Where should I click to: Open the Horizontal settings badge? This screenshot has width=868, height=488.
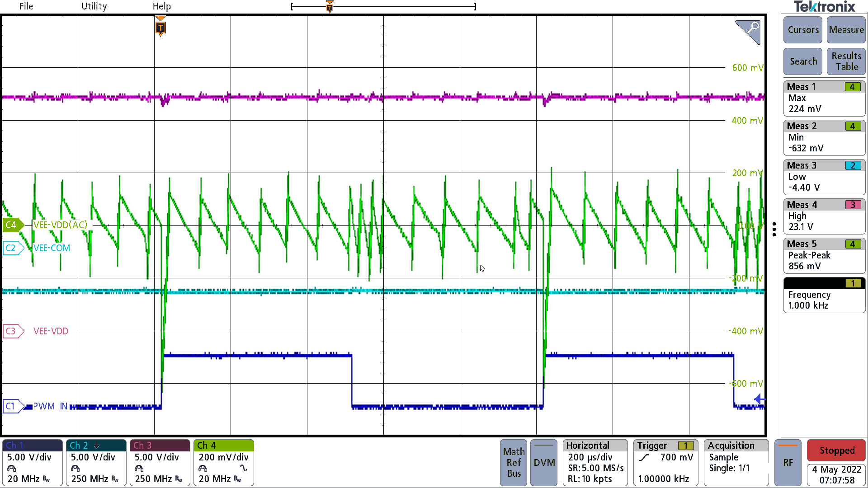[x=595, y=462]
